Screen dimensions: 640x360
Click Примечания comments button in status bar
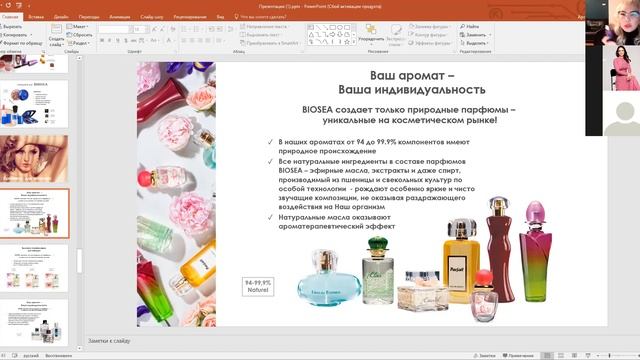pos(518,356)
